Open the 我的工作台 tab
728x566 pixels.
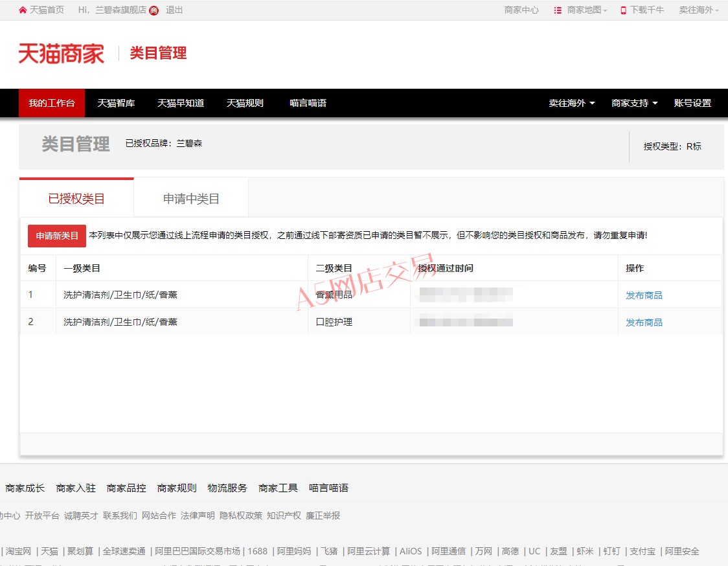point(52,103)
